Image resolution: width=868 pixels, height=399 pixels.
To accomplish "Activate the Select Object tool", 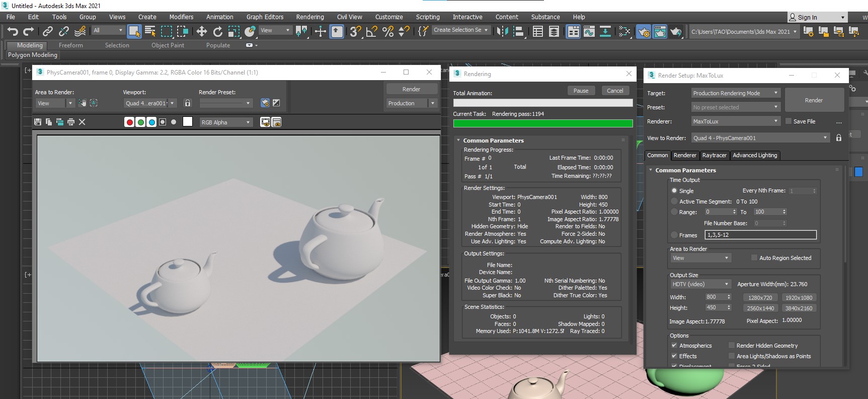I will (x=134, y=32).
